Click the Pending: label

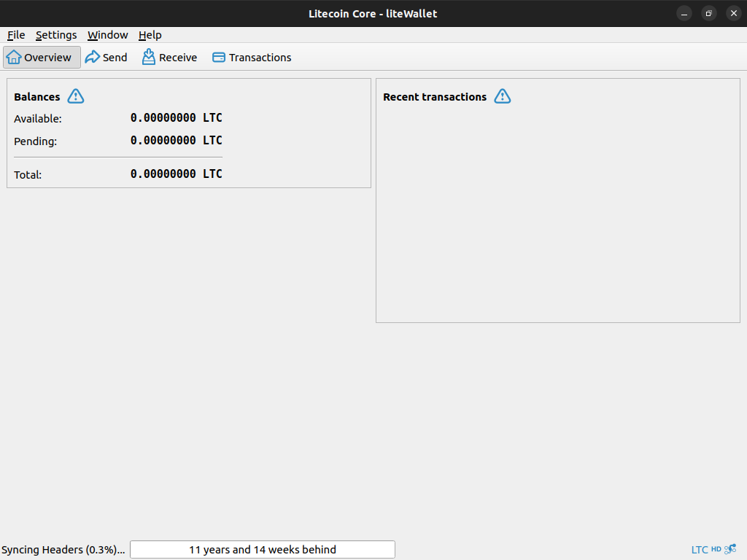click(x=35, y=141)
